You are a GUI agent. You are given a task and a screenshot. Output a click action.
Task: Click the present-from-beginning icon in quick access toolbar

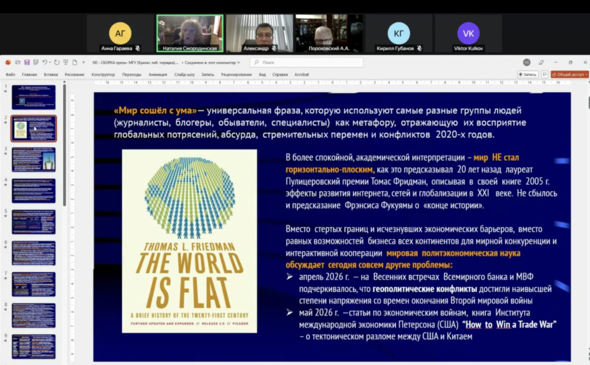tap(66, 62)
